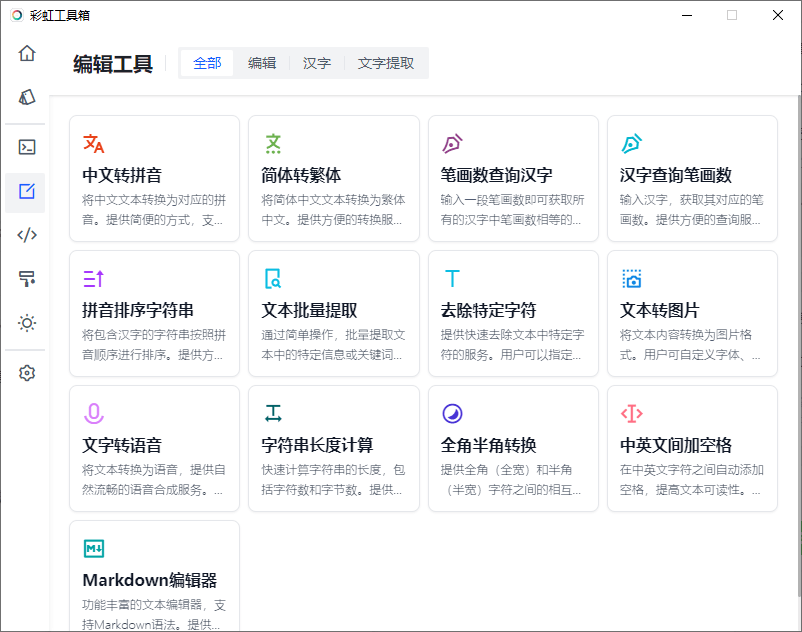Switch to the 编辑 tab

point(261,62)
